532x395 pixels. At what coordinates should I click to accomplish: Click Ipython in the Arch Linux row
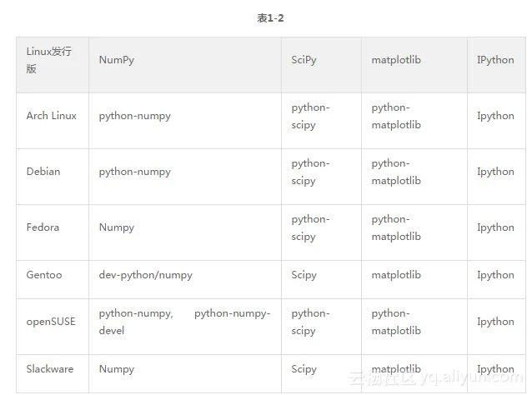pyautogui.click(x=495, y=116)
